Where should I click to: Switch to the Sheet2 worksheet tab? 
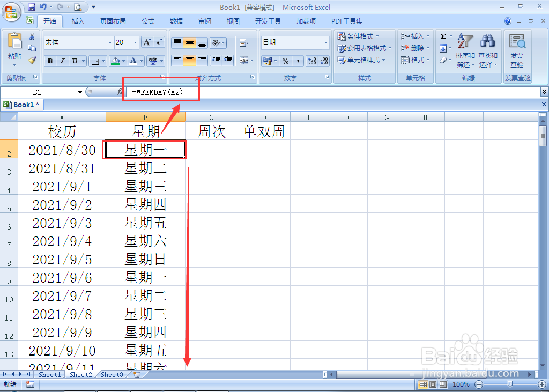[x=80, y=375]
